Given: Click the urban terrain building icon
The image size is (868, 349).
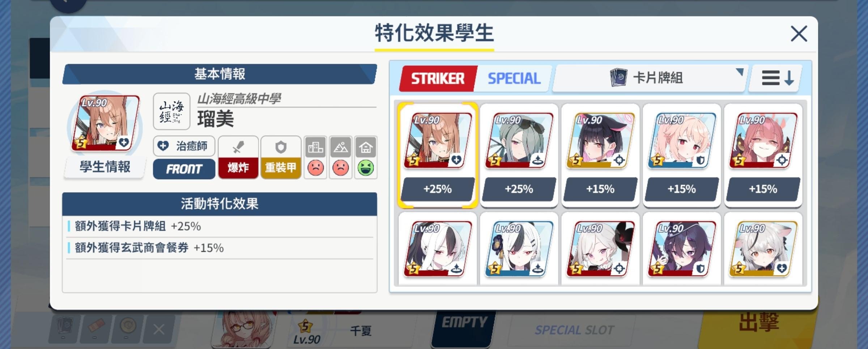Looking at the screenshot, I should (x=315, y=147).
